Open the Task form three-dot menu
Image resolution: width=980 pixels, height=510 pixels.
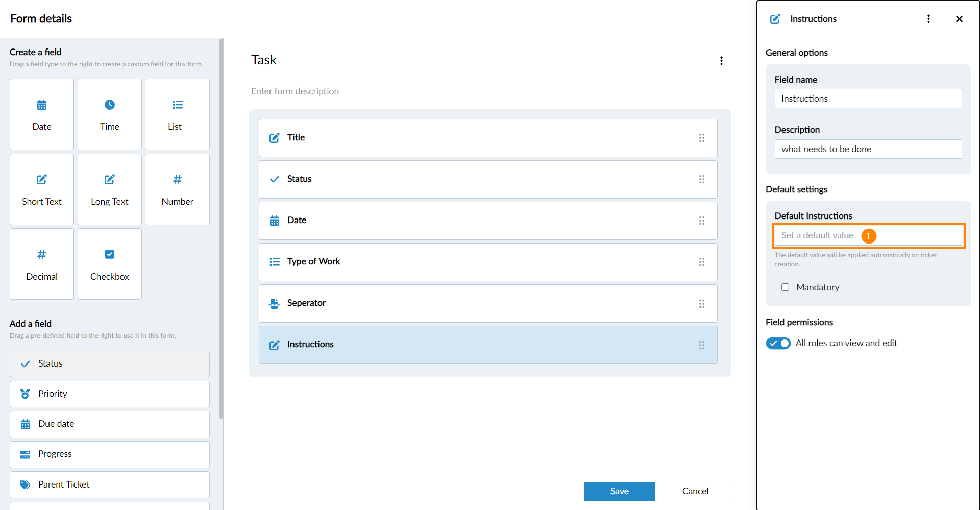tap(721, 61)
